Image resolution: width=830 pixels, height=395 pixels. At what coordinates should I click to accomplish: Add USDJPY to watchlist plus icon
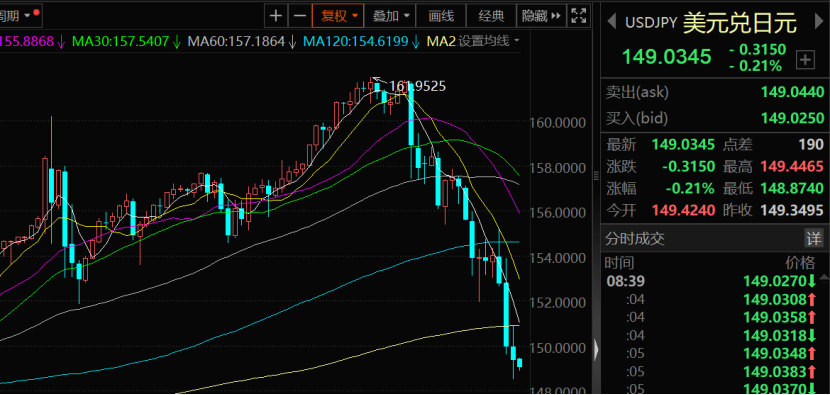tap(805, 60)
